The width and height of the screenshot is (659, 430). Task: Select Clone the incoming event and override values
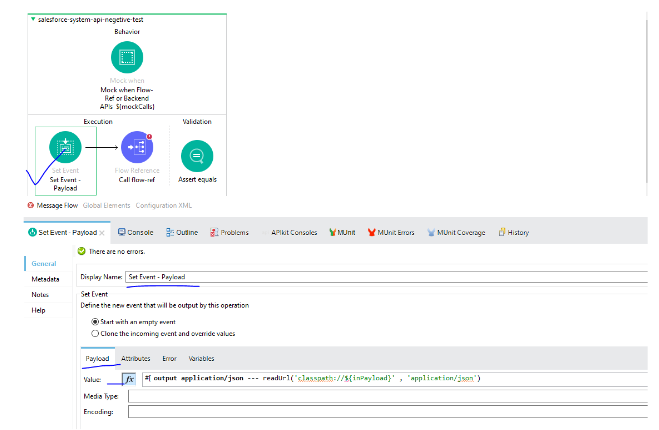[95, 334]
